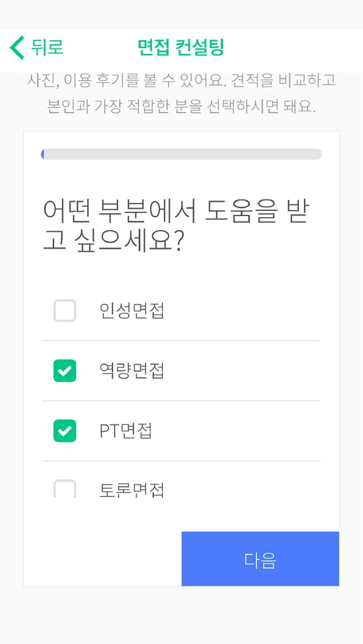This screenshot has width=363, height=644.
Task: Click the gray survey progress bar
Action: [x=181, y=154]
